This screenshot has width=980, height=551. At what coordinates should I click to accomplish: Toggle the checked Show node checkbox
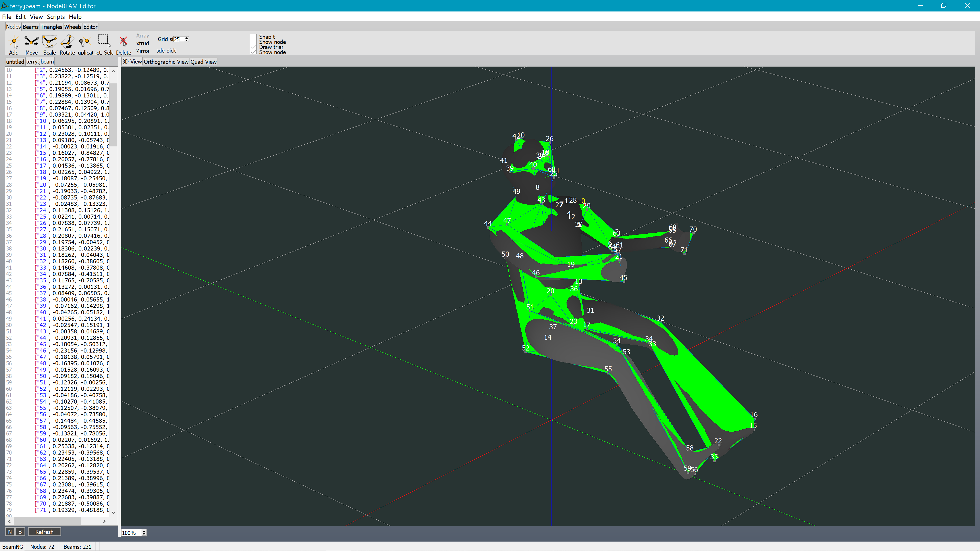(253, 52)
